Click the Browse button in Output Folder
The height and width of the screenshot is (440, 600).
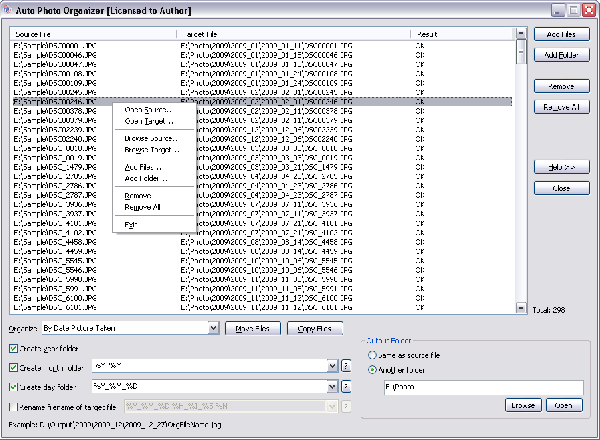tap(524, 405)
